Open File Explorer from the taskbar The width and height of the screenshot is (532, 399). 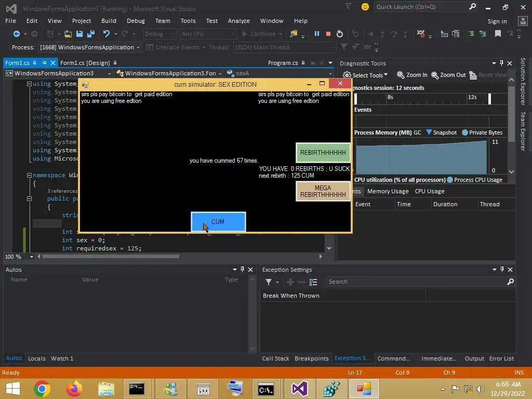tap(106, 389)
